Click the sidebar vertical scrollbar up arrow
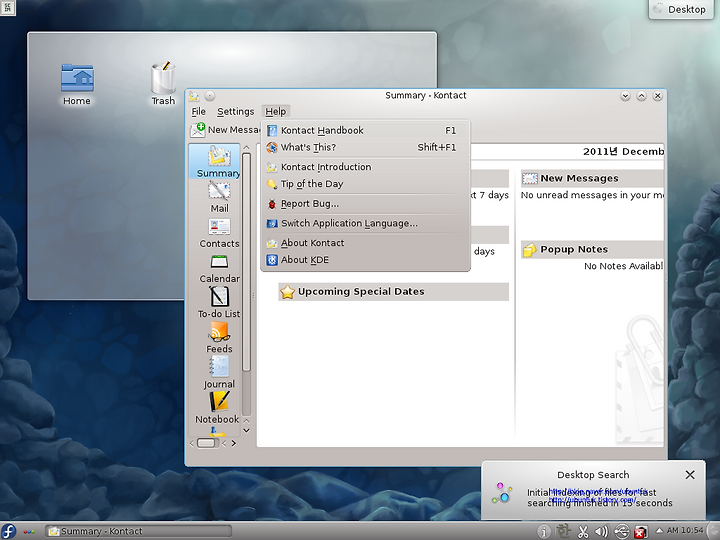 click(x=246, y=147)
